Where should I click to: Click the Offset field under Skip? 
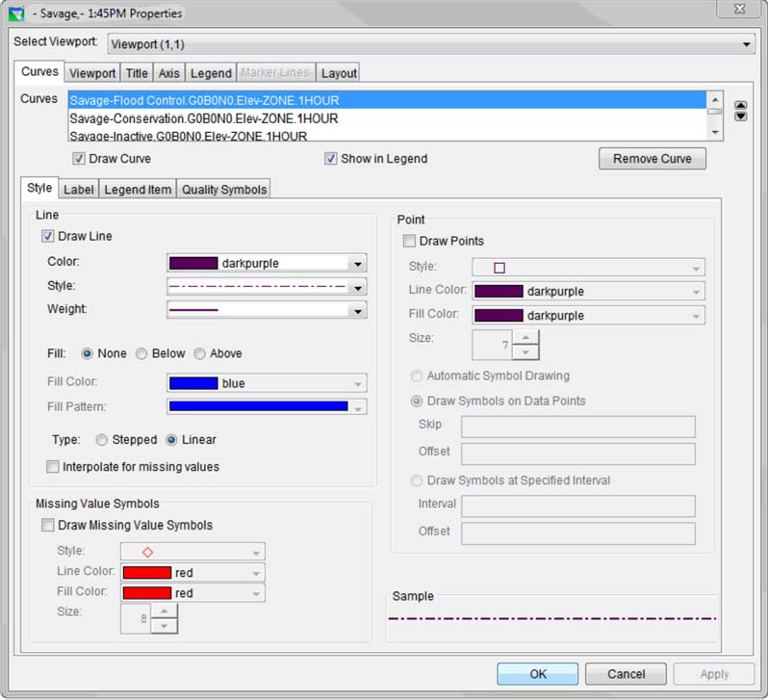(x=578, y=454)
